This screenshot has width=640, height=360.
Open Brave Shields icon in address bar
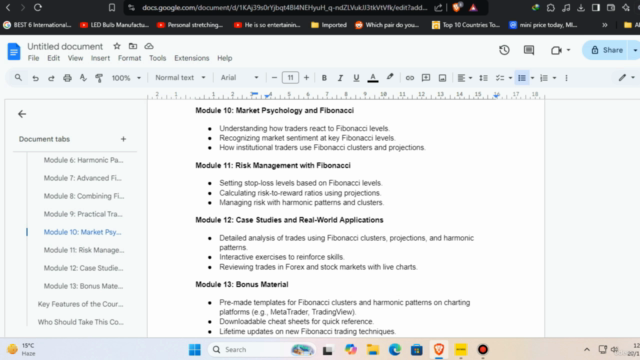[457, 7]
